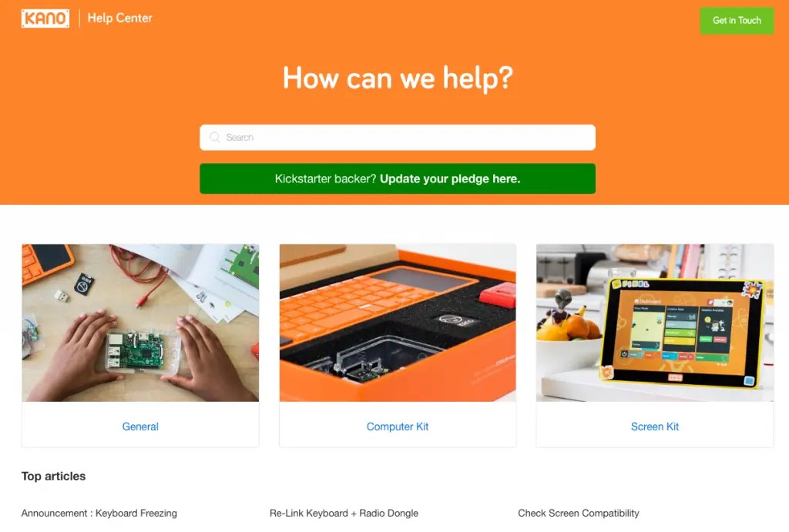Screen dimensions: 789x532
Task: Click the Kickstarter backer pledge banner
Action: point(398,179)
